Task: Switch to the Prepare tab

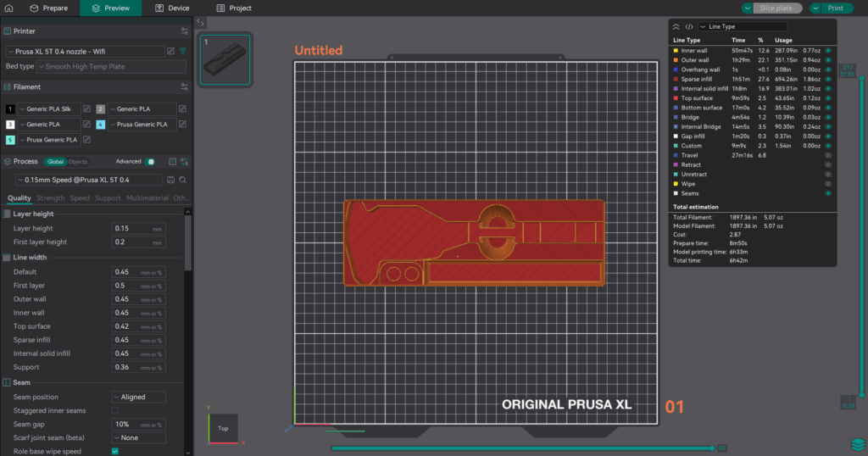Action: 48,8
